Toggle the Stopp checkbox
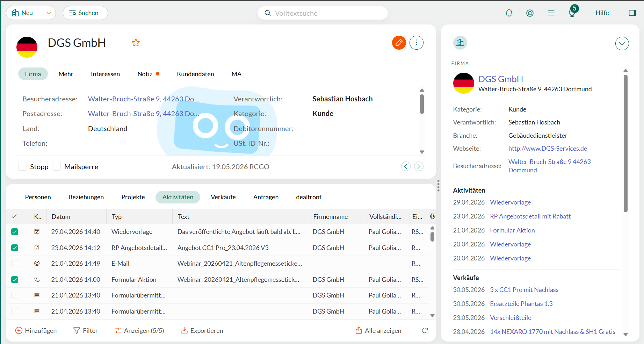Viewport: 644px width, 344px height. (22, 166)
